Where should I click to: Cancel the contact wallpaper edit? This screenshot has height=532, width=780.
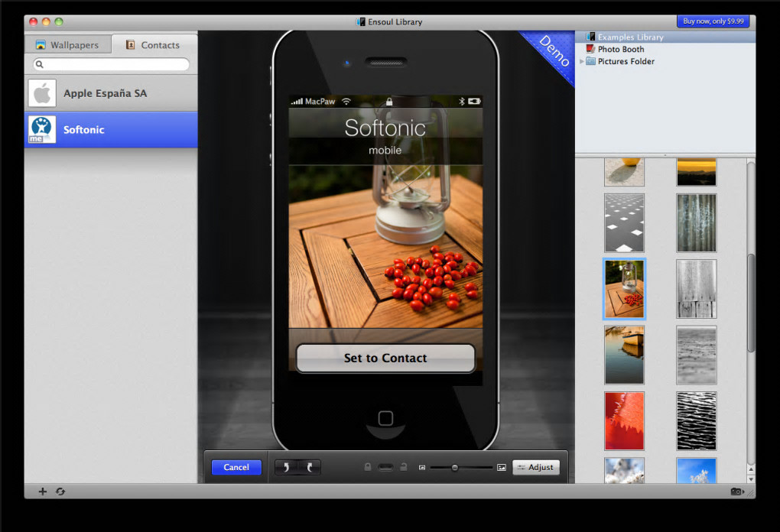click(x=236, y=467)
